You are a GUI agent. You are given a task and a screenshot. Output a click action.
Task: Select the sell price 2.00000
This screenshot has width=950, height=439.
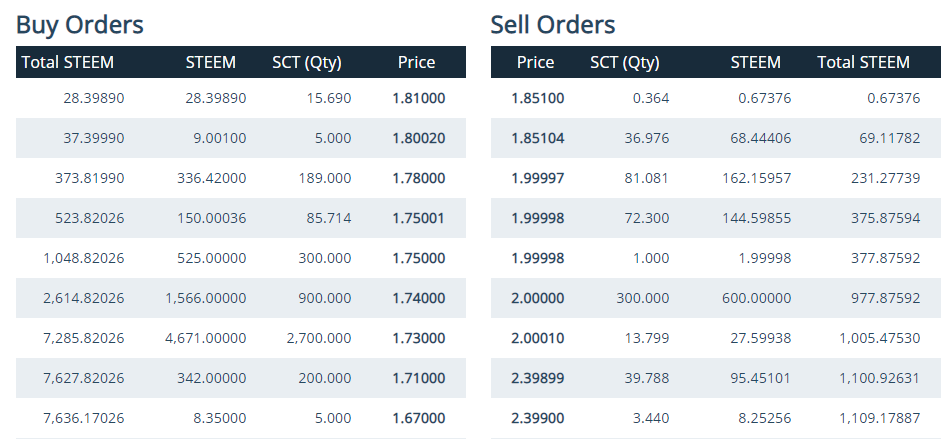[x=537, y=298]
